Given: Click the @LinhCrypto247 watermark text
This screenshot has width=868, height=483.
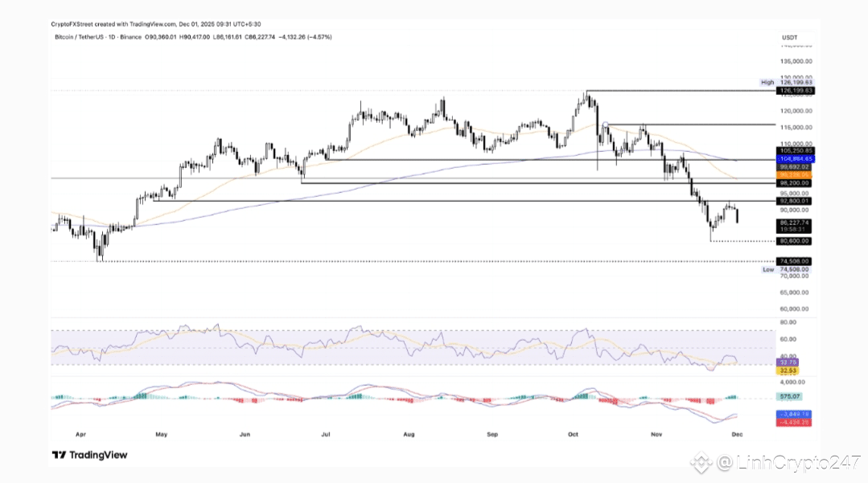Looking at the screenshot, I should tap(788, 463).
